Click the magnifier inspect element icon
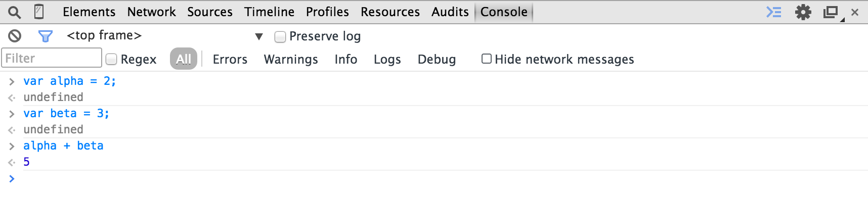Image resolution: width=868 pixels, height=200 pixels. click(x=15, y=12)
